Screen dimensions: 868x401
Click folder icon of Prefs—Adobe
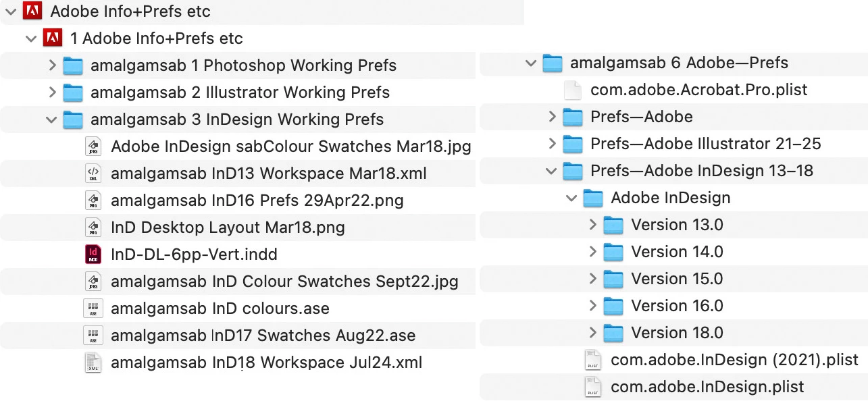(x=573, y=117)
